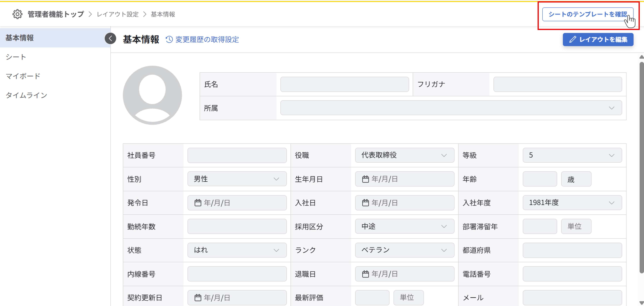Select 基本情報 in the sidebar
This screenshot has width=644, height=306.
[55, 38]
